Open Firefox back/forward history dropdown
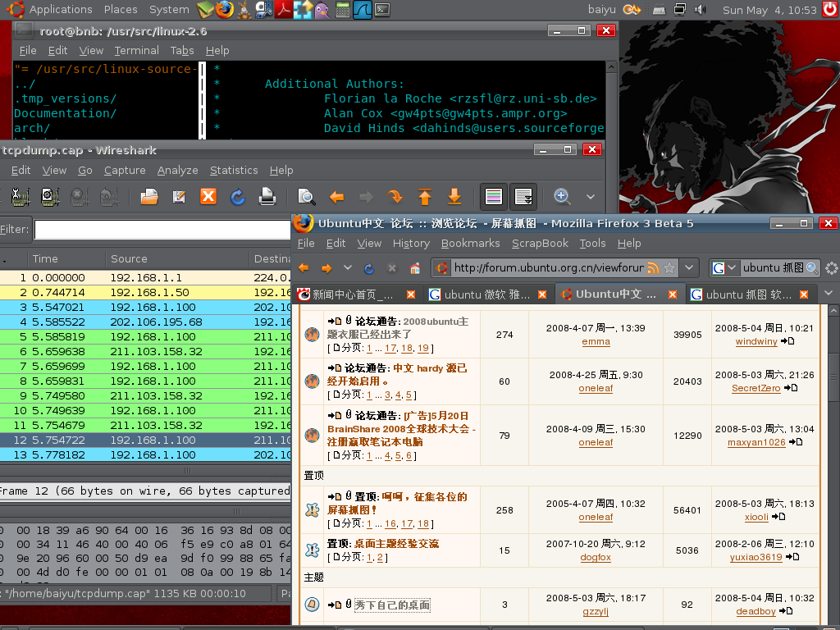The image size is (840, 630). [348, 267]
